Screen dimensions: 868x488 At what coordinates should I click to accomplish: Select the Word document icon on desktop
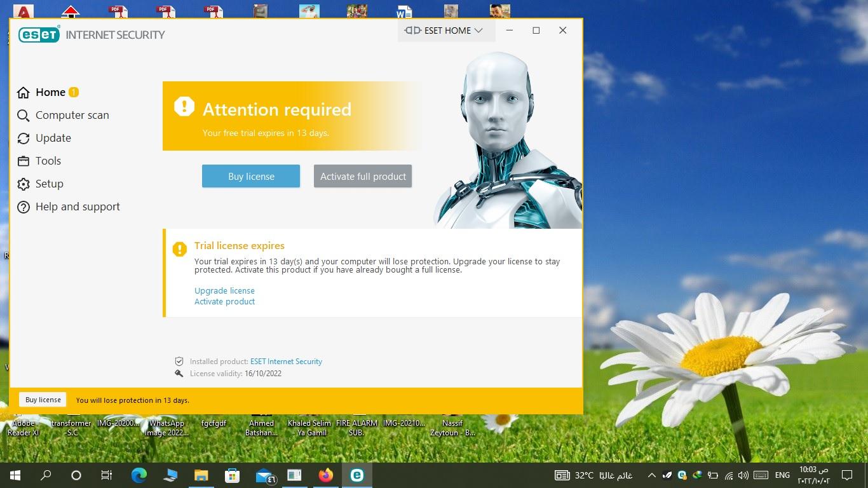point(404,11)
